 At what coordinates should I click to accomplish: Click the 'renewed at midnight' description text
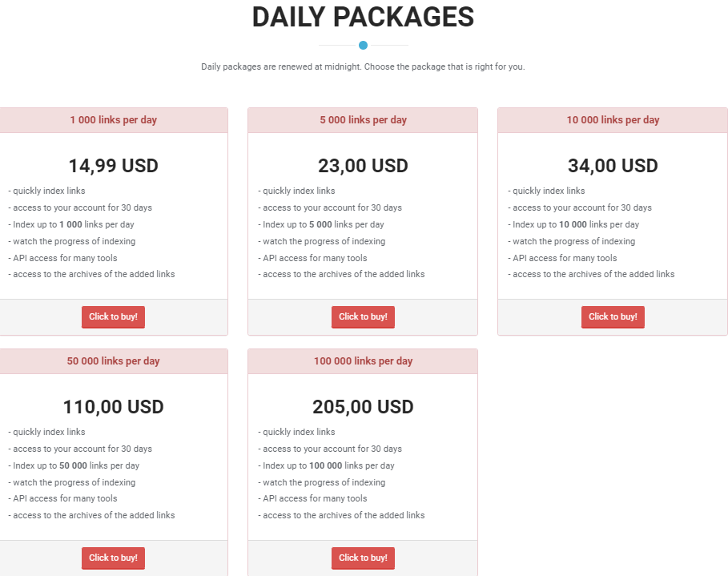click(363, 66)
